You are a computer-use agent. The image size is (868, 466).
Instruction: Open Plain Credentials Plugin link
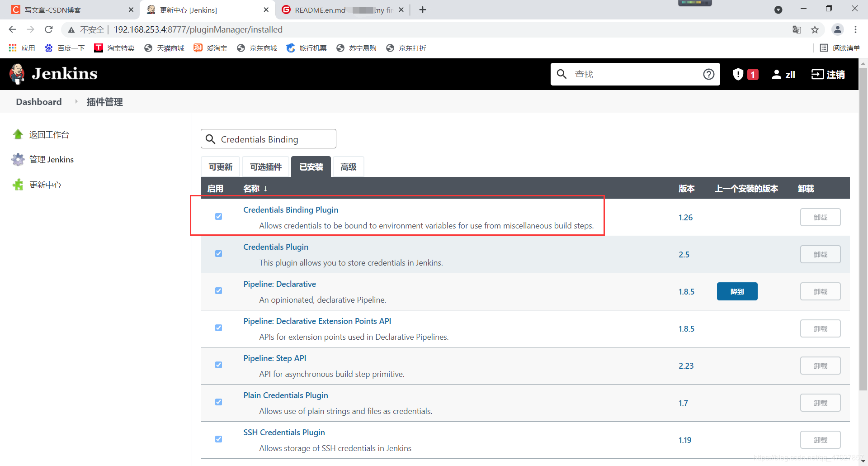pyautogui.click(x=286, y=395)
